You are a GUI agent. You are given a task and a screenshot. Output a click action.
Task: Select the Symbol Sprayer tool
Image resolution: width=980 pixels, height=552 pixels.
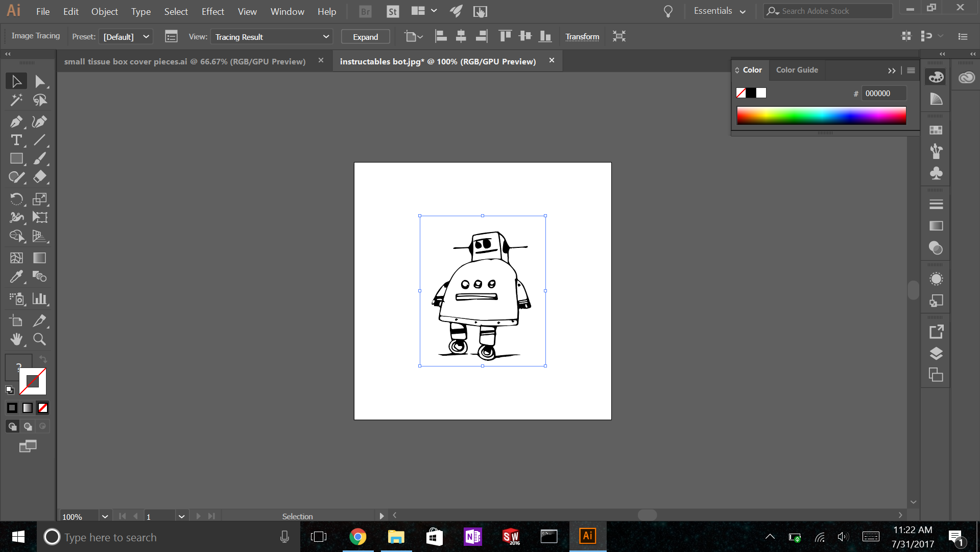(16, 298)
